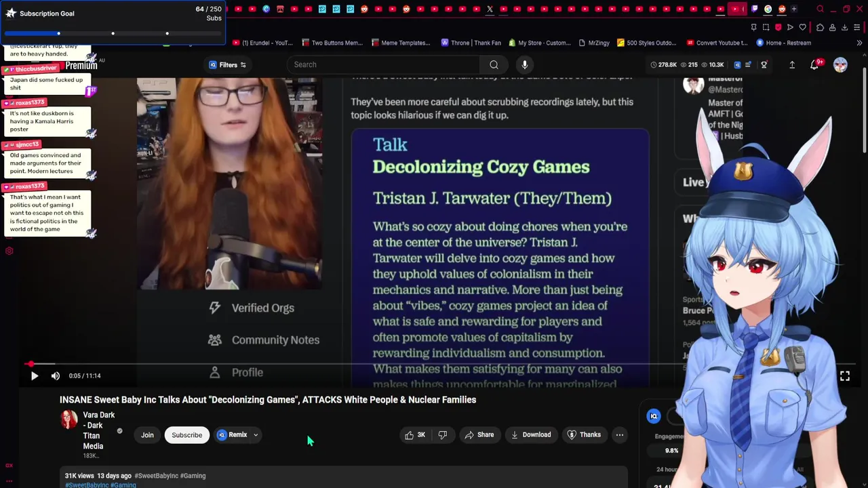Open the Vara Dark - Dark Titan Media channel name
This screenshot has width=868, height=488.
(98, 430)
